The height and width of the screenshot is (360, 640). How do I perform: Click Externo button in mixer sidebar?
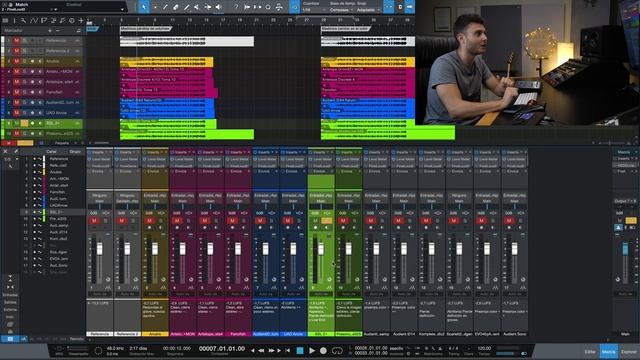point(10,310)
